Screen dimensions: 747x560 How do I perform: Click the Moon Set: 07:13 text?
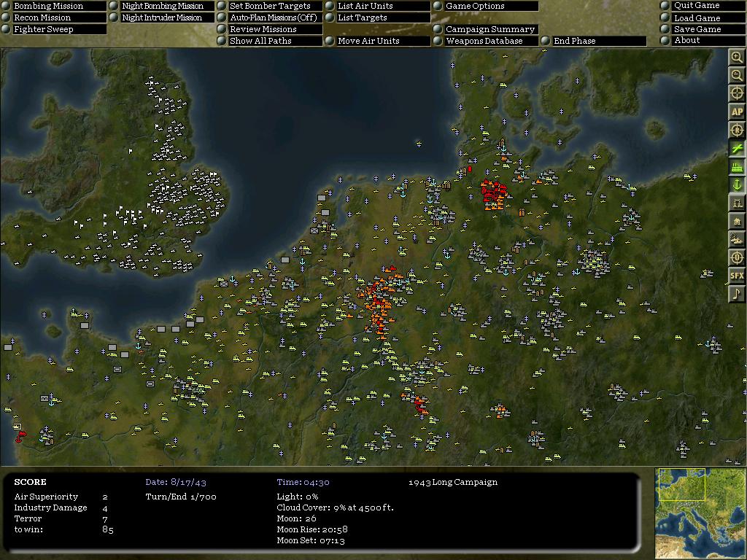[311, 540]
